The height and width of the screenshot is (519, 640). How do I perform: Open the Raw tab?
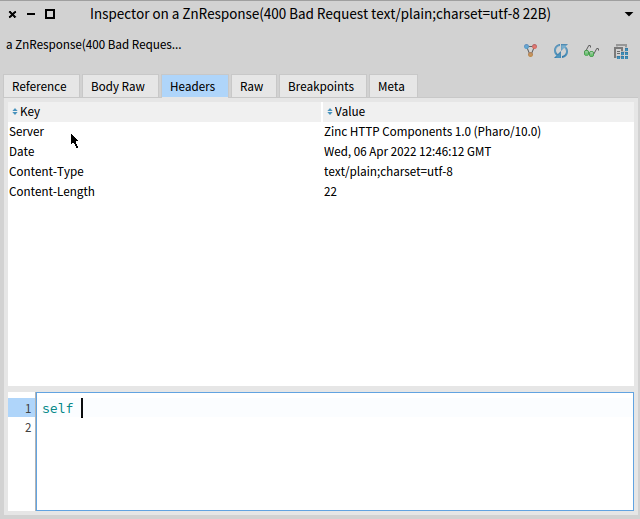(252, 86)
